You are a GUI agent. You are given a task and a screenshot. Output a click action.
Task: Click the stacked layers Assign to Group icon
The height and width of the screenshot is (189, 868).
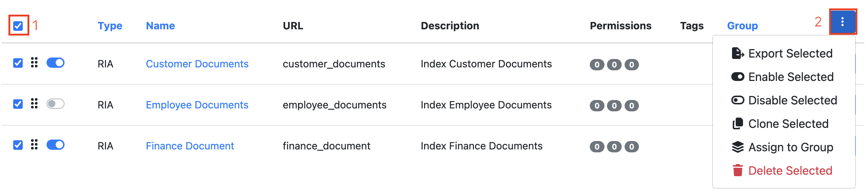tap(738, 147)
